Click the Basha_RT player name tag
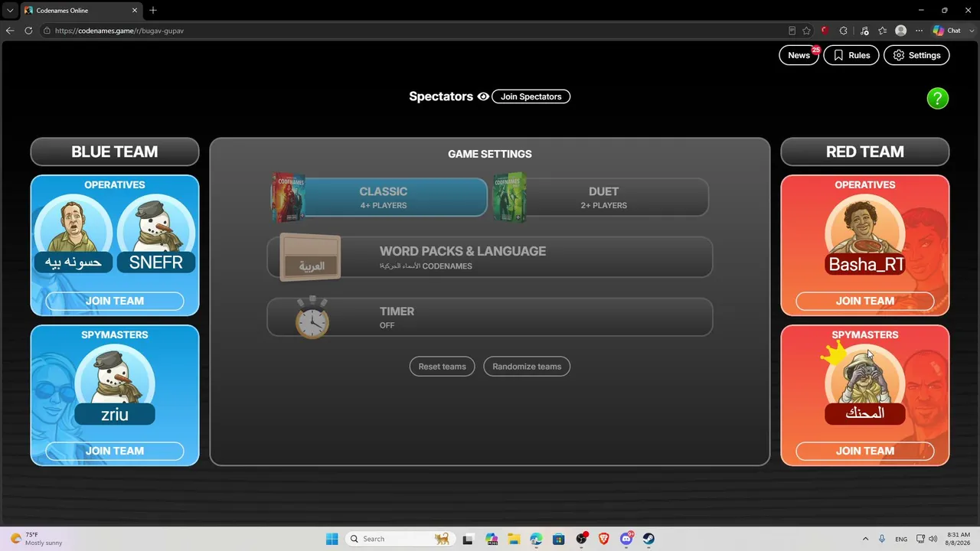Screen dimensions: 980x551 pos(865,264)
